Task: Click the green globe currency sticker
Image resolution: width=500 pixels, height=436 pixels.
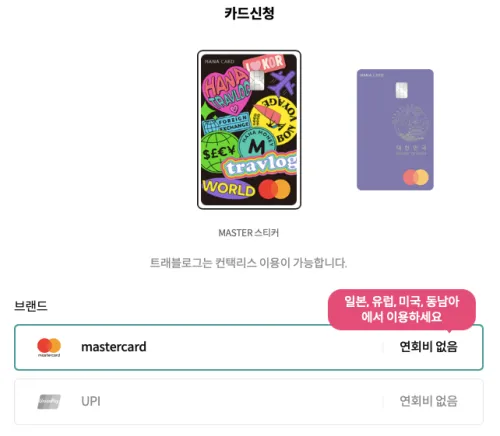Action: click(x=219, y=152)
